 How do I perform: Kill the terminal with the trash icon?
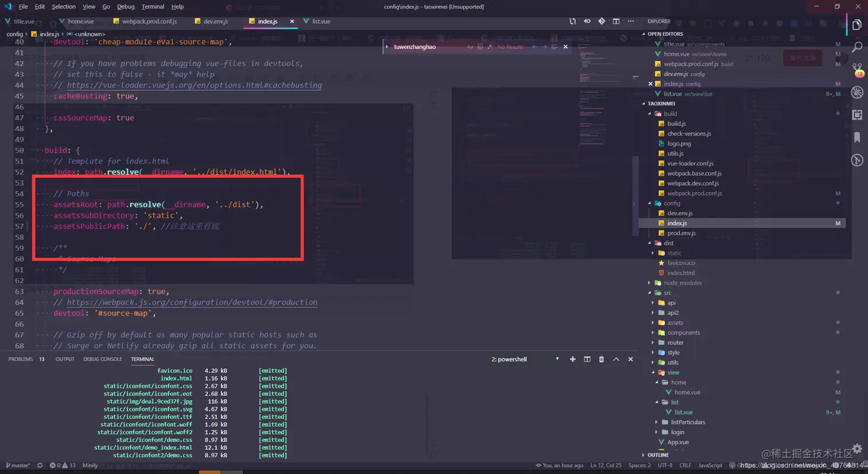602,359
